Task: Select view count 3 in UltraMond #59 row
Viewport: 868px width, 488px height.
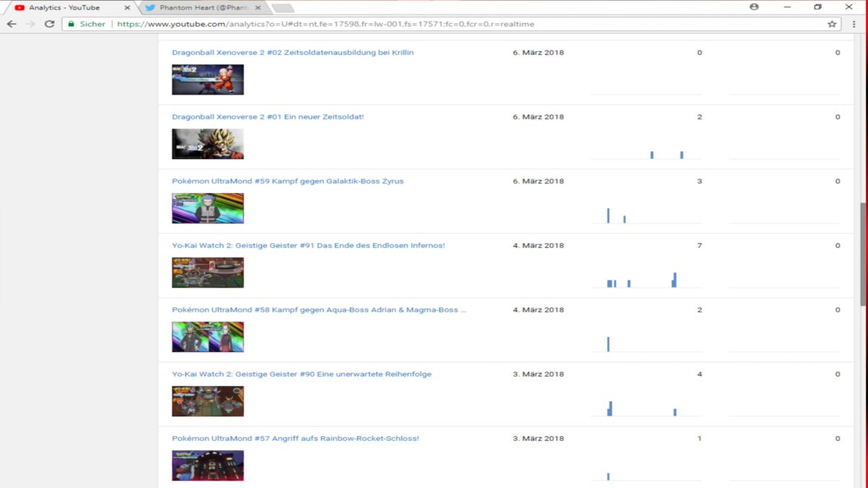Action: 699,181
